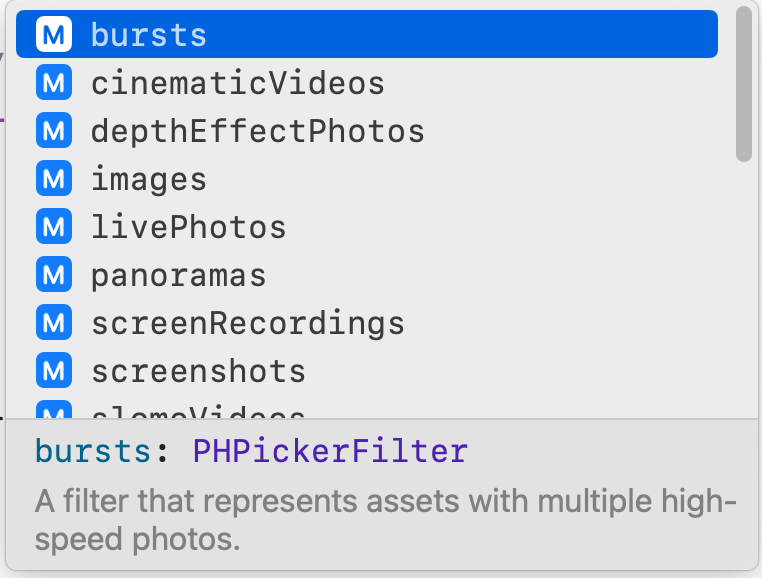Open the PHPickerFilter type link
This screenshot has height=578, width=762.
330,452
